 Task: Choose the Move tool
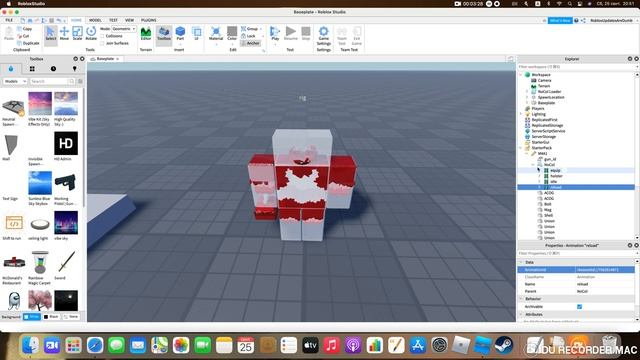point(64,33)
